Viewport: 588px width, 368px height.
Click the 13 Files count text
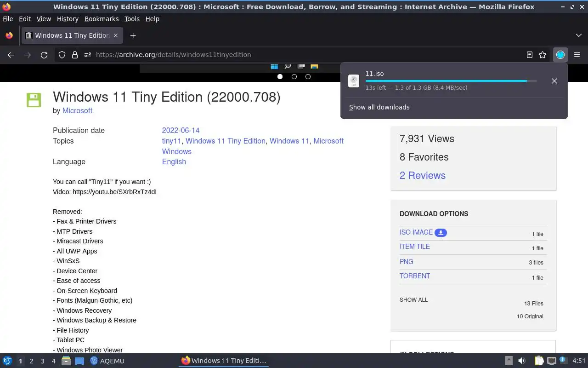click(x=534, y=304)
